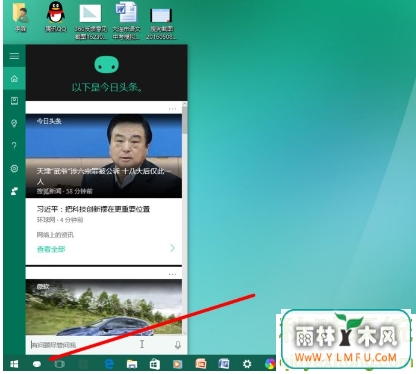
Task: Open the media player taskbar icon
Action: pyautogui.click(x=177, y=364)
